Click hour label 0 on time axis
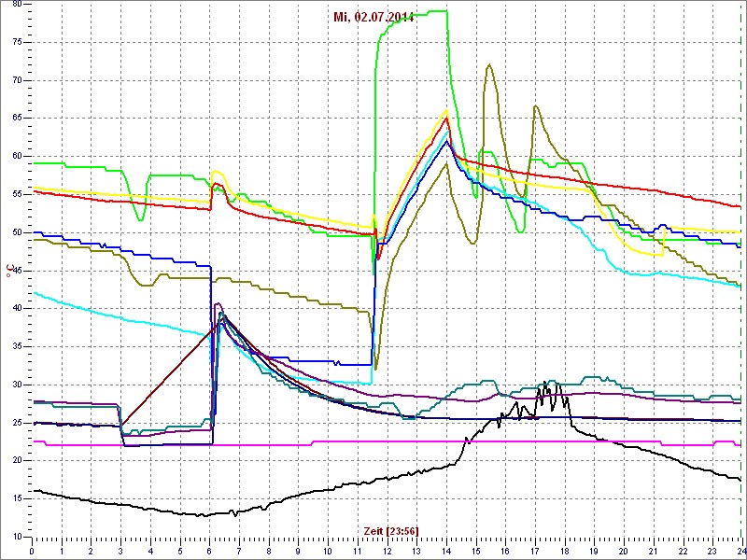The height and width of the screenshot is (560, 747). point(32,551)
